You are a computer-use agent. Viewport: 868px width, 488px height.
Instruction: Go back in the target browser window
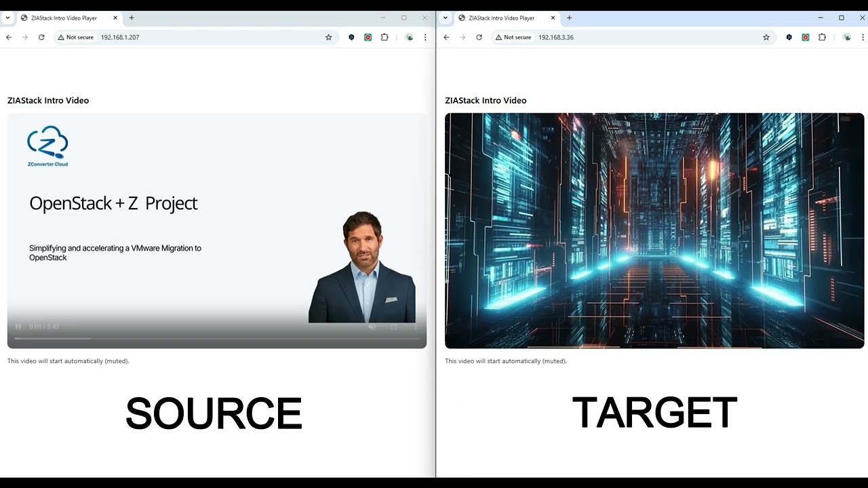tap(446, 37)
